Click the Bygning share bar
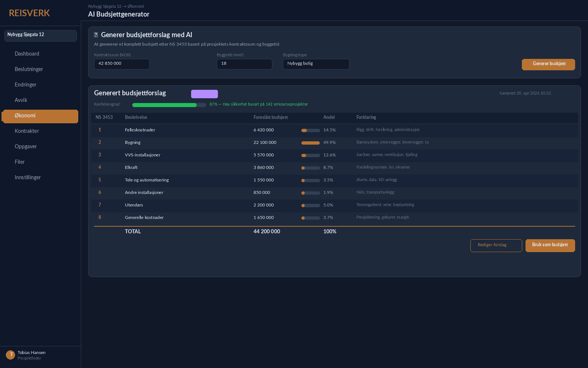 [310, 143]
